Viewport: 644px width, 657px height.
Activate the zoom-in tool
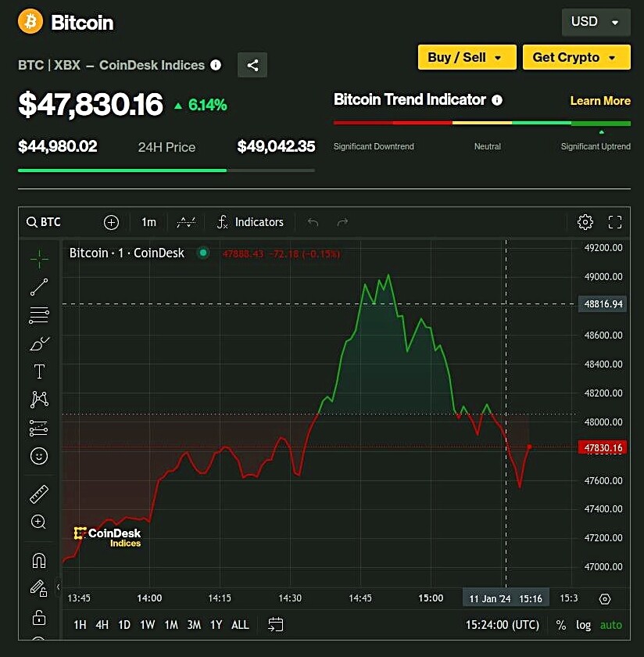[x=38, y=522]
